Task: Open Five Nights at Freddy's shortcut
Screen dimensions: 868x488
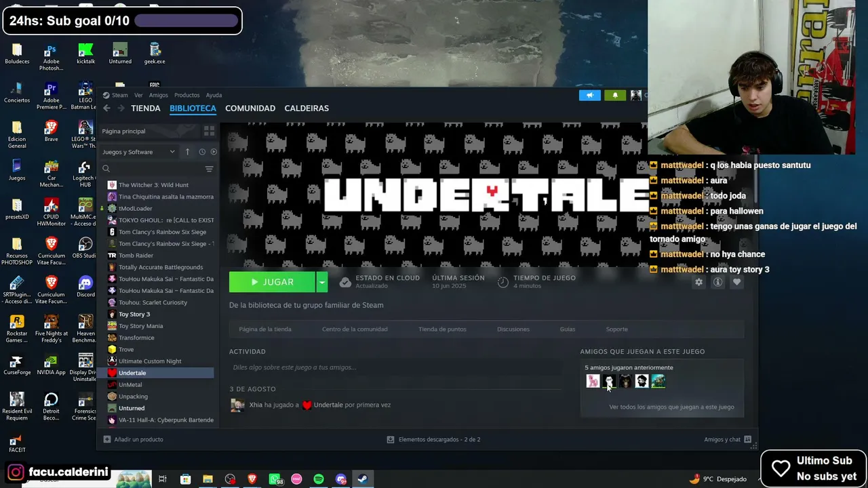Action: 51,329
